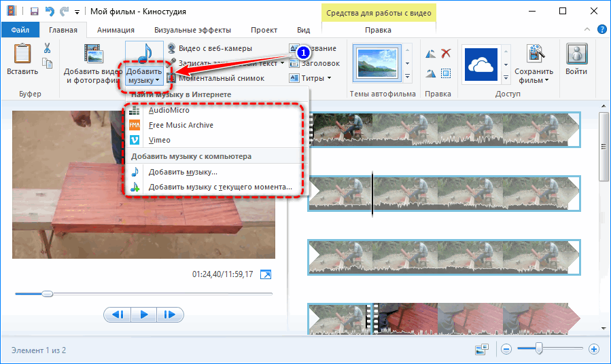Click the Copy icon in Буфер group

[47, 63]
